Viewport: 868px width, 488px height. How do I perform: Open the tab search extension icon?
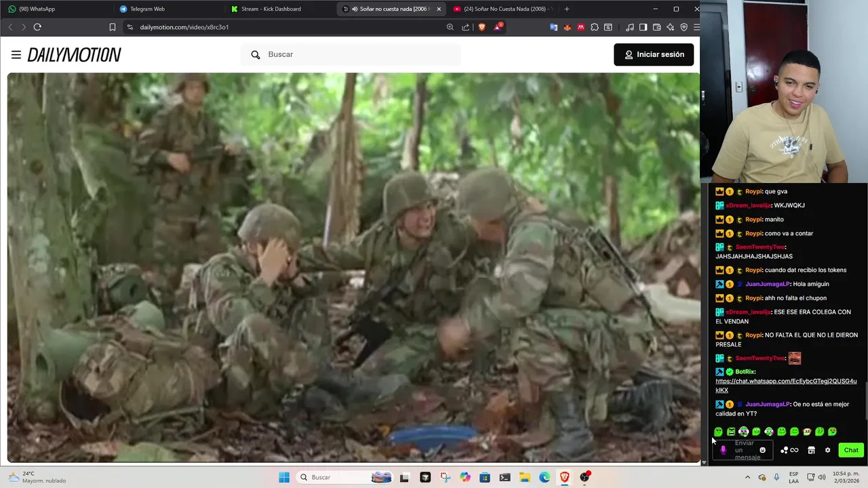[x=608, y=27]
